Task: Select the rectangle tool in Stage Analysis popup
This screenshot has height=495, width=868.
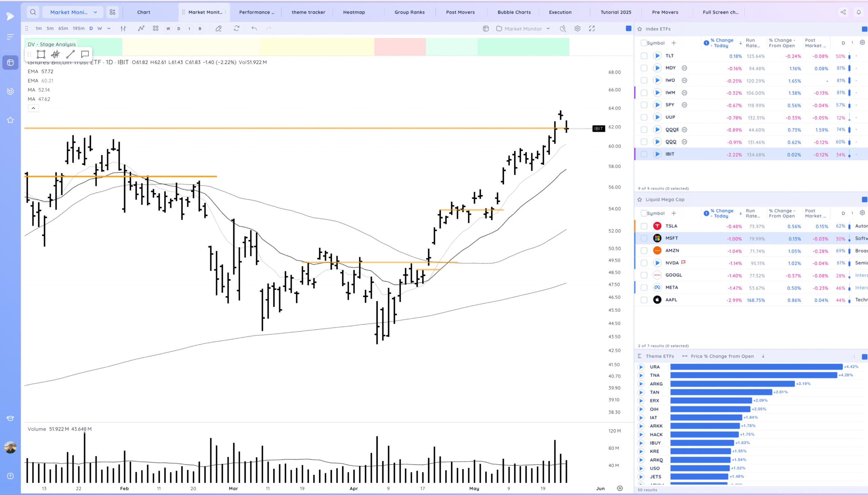Action: tap(41, 54)
